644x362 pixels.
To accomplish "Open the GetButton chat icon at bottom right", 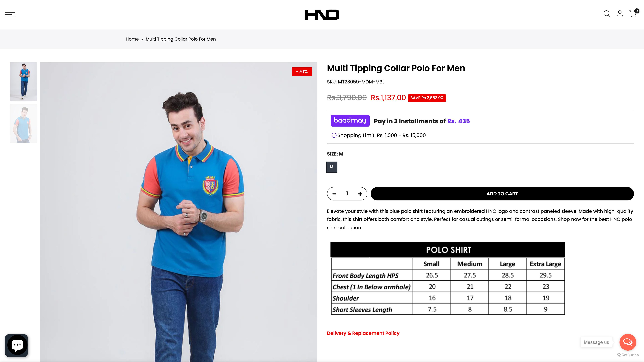I will 628,342.
